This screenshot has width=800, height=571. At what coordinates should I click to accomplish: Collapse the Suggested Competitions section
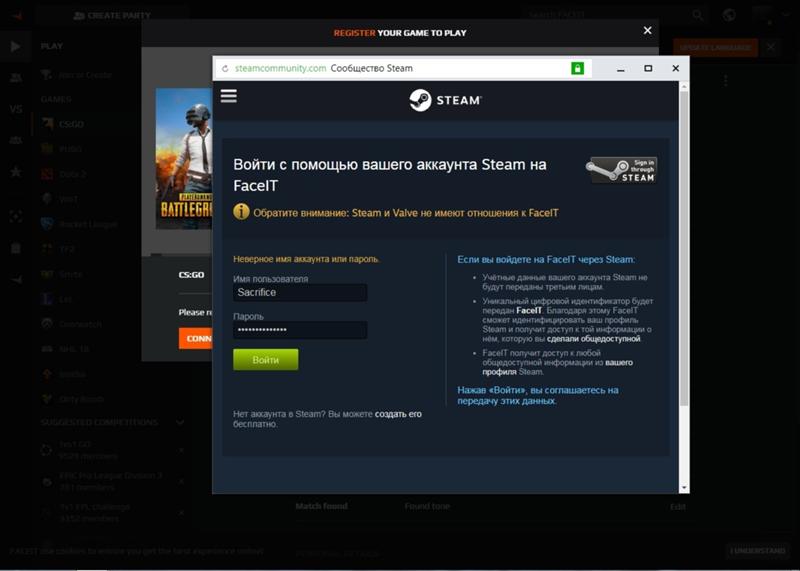180,423
